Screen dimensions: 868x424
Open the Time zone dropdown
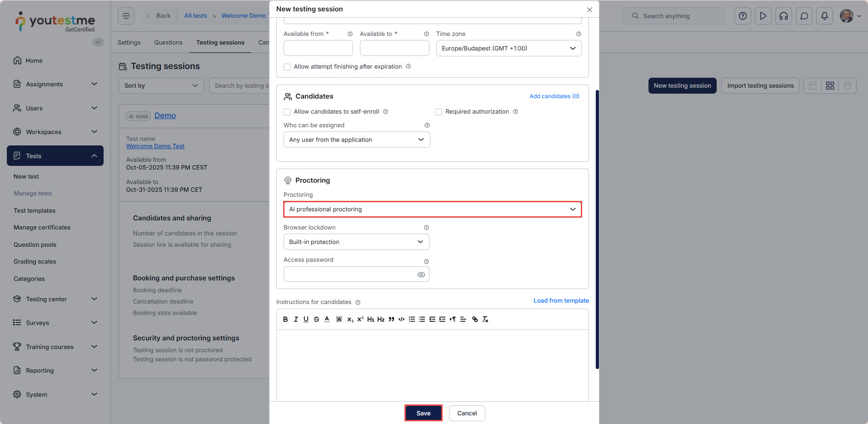(509, 48)
